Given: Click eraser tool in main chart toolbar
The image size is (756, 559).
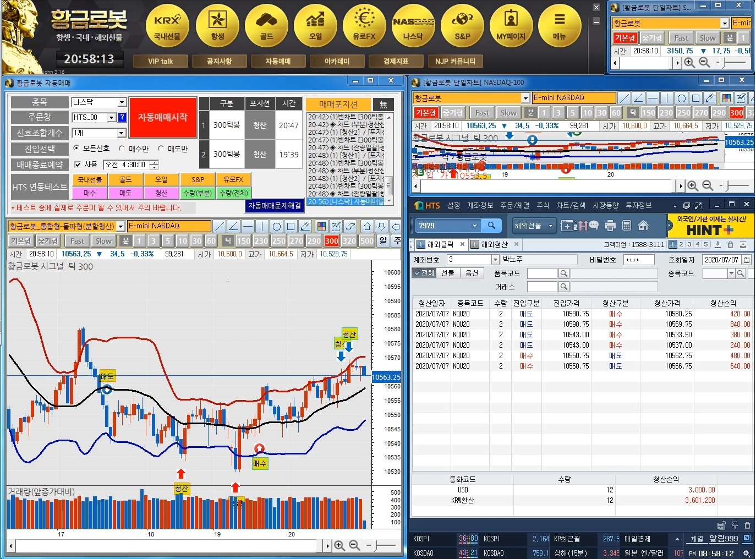Looking at the screenshot, I should [350, 226].
